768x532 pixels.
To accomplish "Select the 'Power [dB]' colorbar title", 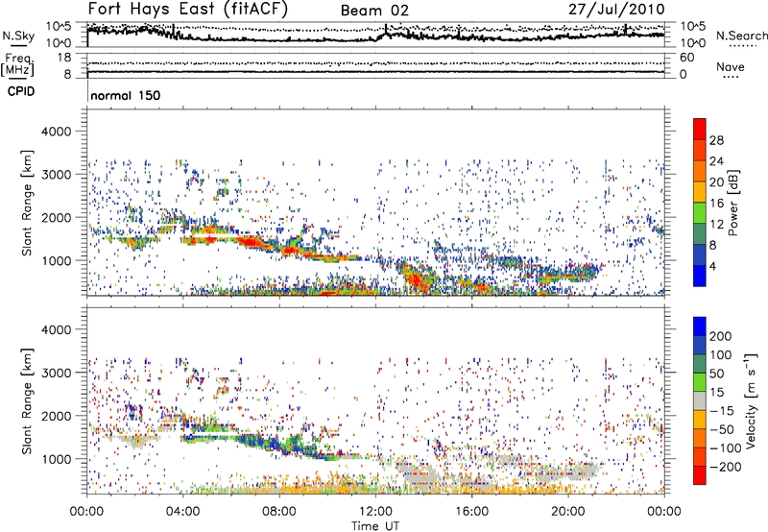I will [x=733, y=203].
